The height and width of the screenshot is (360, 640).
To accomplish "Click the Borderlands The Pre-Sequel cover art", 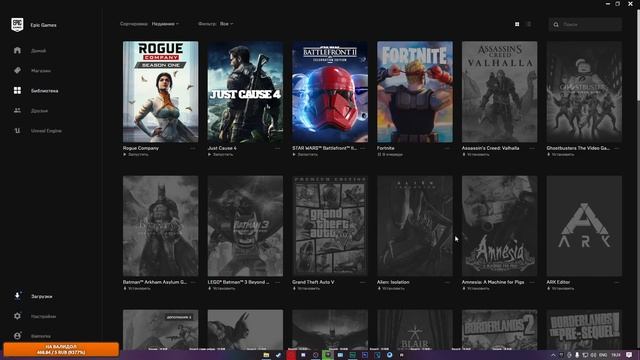I will point(584,329).
